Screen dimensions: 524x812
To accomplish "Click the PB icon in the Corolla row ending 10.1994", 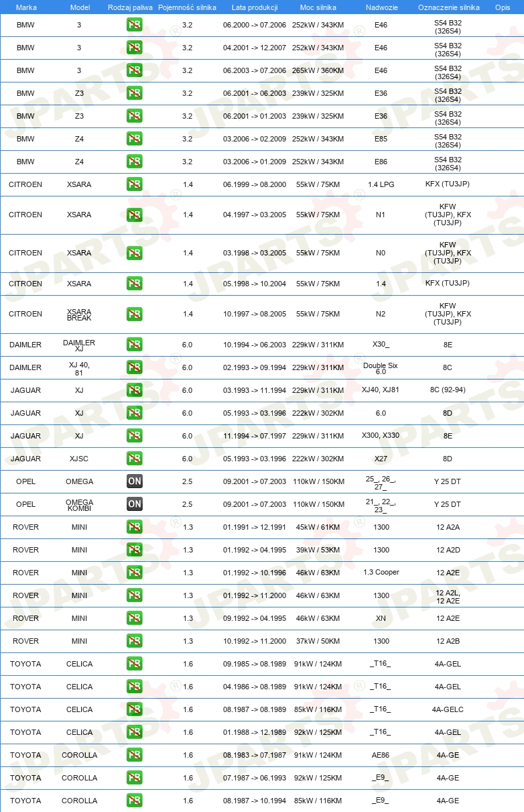I will tap(134, 801).
